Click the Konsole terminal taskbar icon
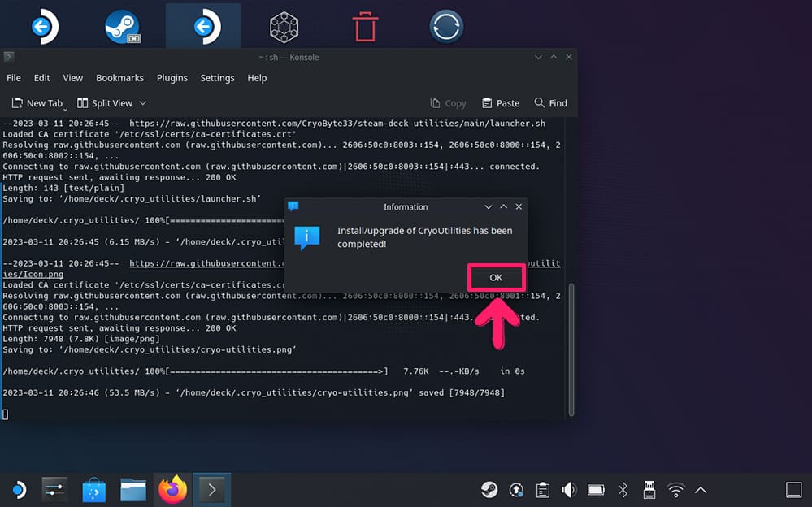Viewport: 812px width, 507px height. pyautogui.click(x=212, y=490)
